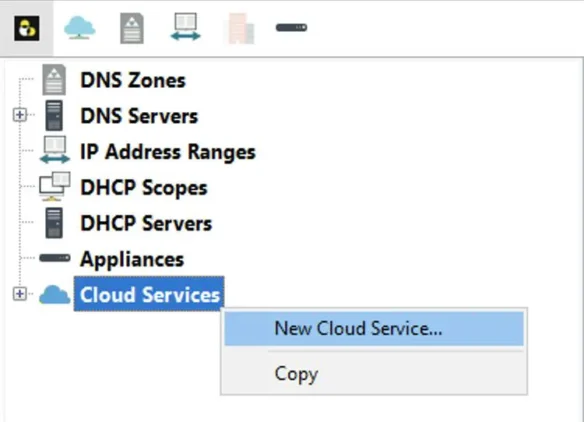Select the DHCP Servers tree item

click(x=146, y=223)
